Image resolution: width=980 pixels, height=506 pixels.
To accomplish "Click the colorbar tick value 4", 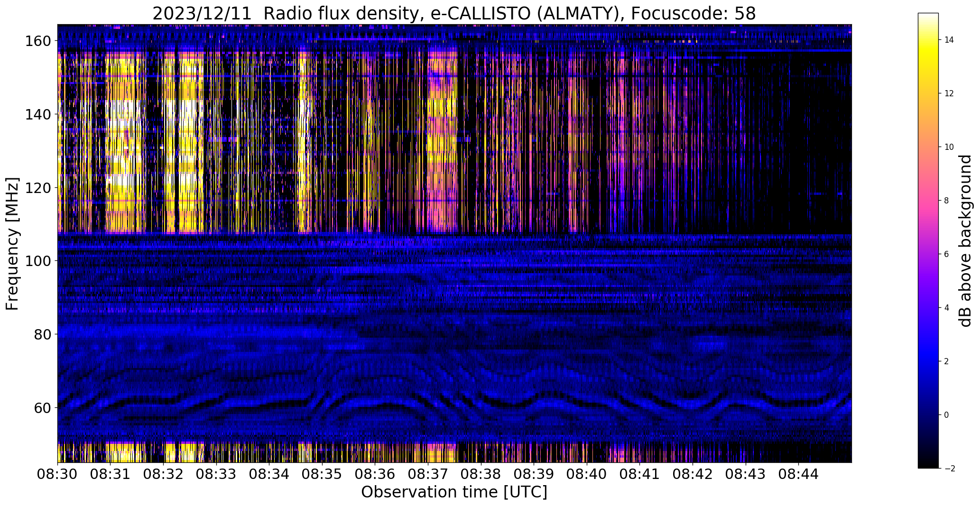I will click(x=947, y=308).
